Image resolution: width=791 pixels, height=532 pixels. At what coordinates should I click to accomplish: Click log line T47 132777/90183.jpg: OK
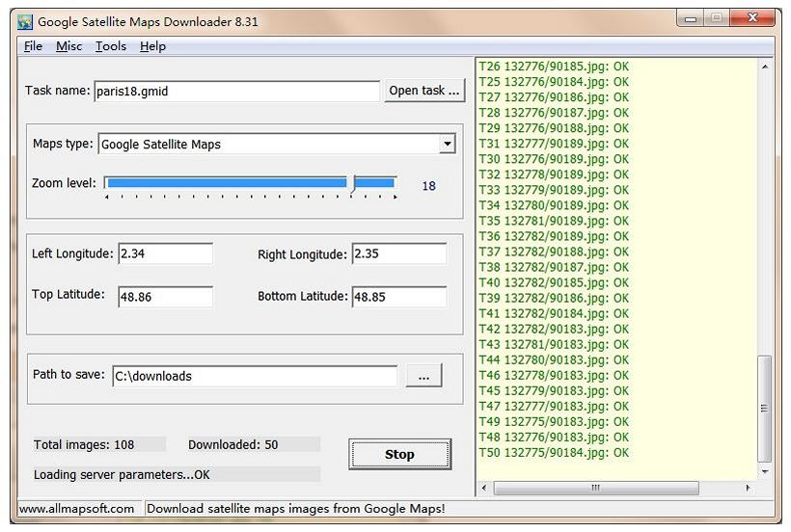[554, 406]
